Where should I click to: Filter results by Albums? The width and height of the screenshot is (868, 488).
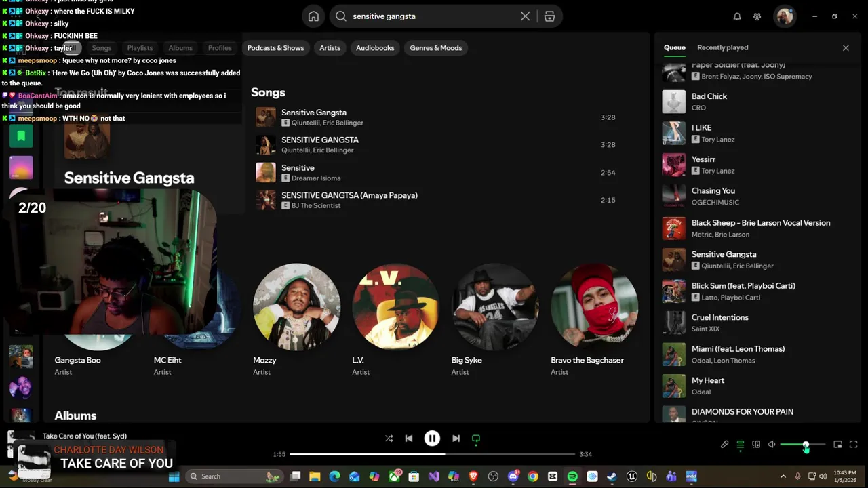pos(180,48)
